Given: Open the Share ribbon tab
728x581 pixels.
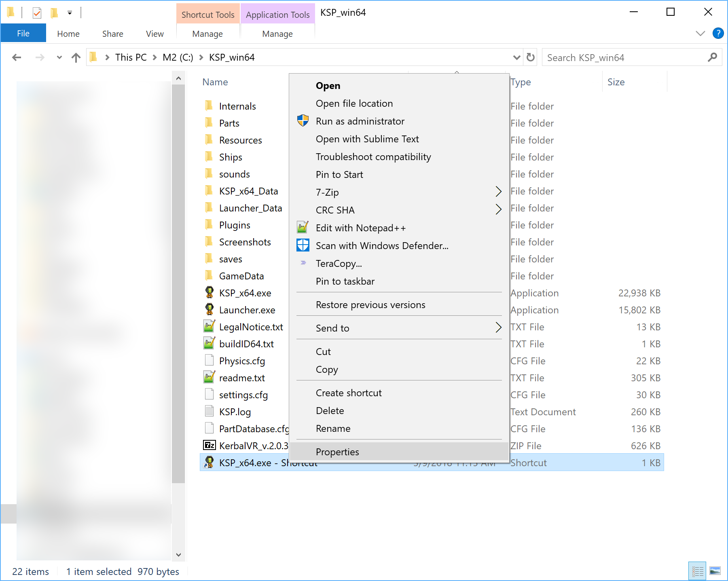Looking at the screenshot, I should click(112, 34).
